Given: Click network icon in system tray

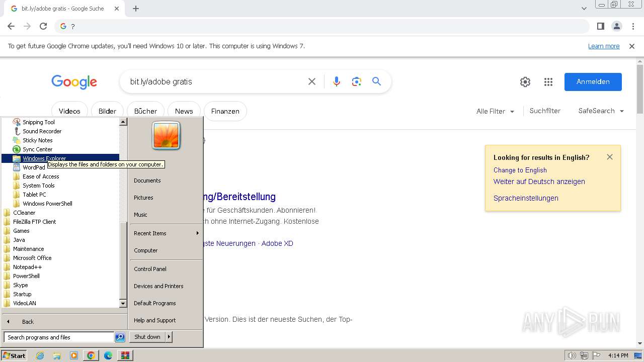Looking at the screenshot, I should [x=584, y=355].
